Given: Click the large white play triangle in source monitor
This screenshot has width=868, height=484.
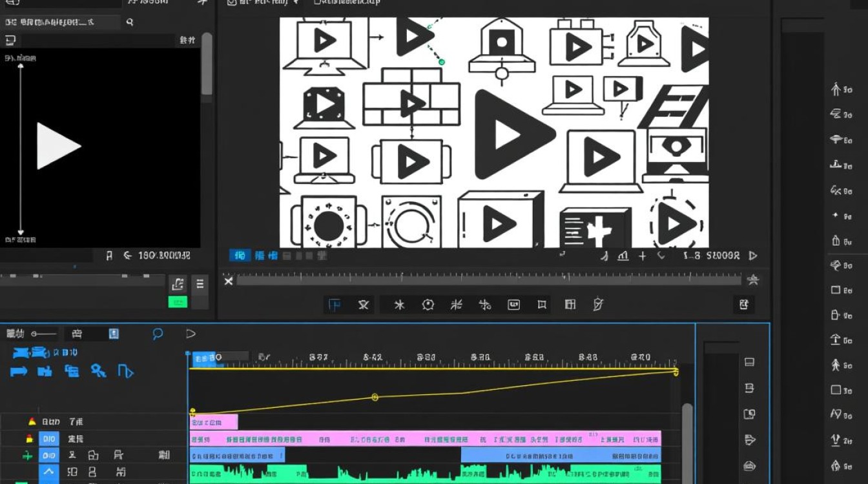Looking at the screenshot, I should [x=57, y=146].
